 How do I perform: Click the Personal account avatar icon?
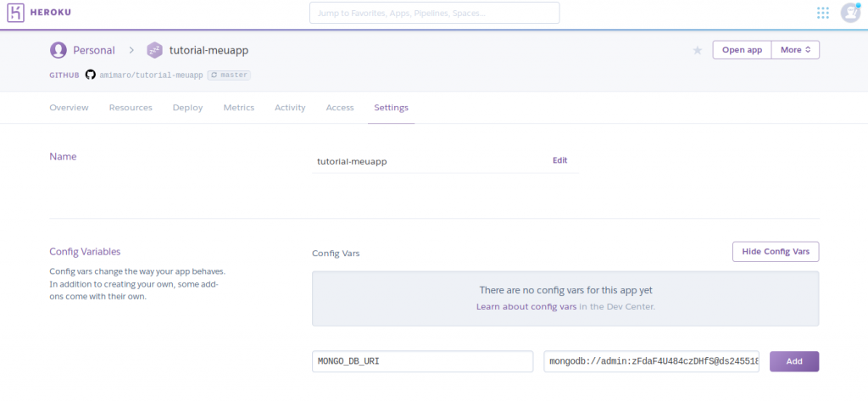[58, 50]
